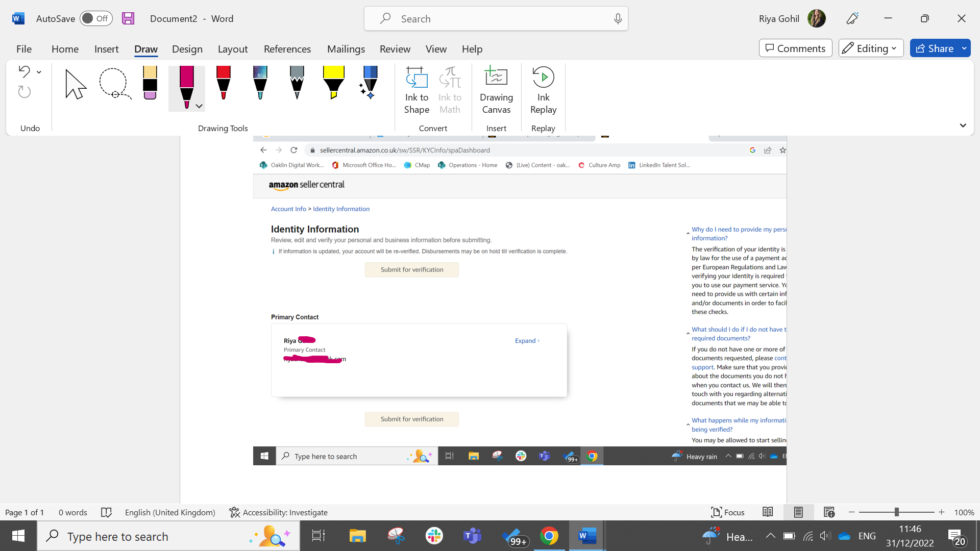Click the microphone dictate icon in search
This screenshot has width=980, height=551.
click(x=618, y=19)
